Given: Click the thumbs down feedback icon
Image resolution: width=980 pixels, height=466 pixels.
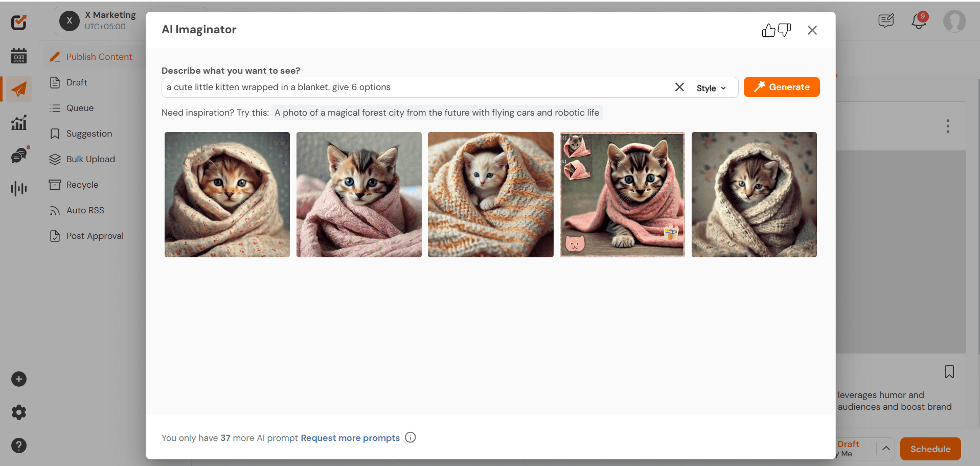Looking at the screenshot, I should (784, 31).
